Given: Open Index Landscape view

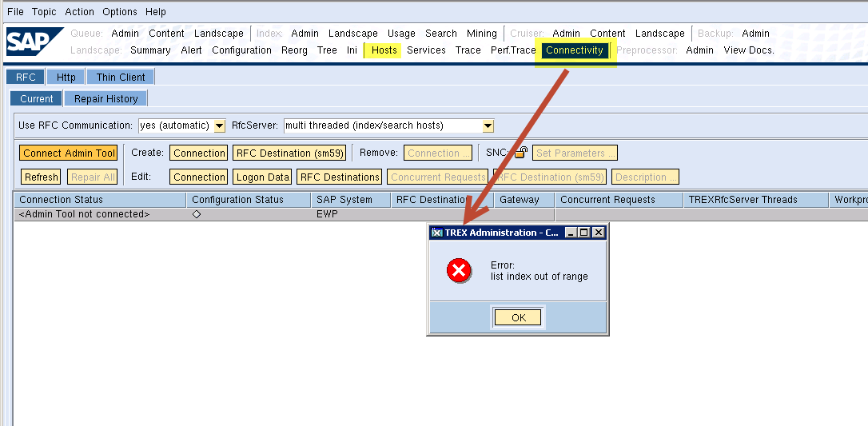Looking at the screenshot, I should point(353,34).
